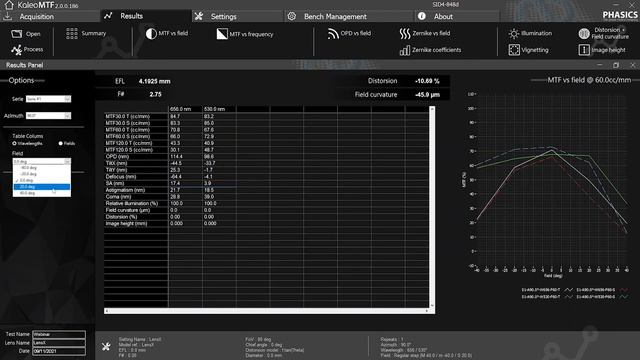This screenshot has height=360, width=640.
Task: Choose highlighted 20.0 deg field option
Action: click(x=42, y=187)
